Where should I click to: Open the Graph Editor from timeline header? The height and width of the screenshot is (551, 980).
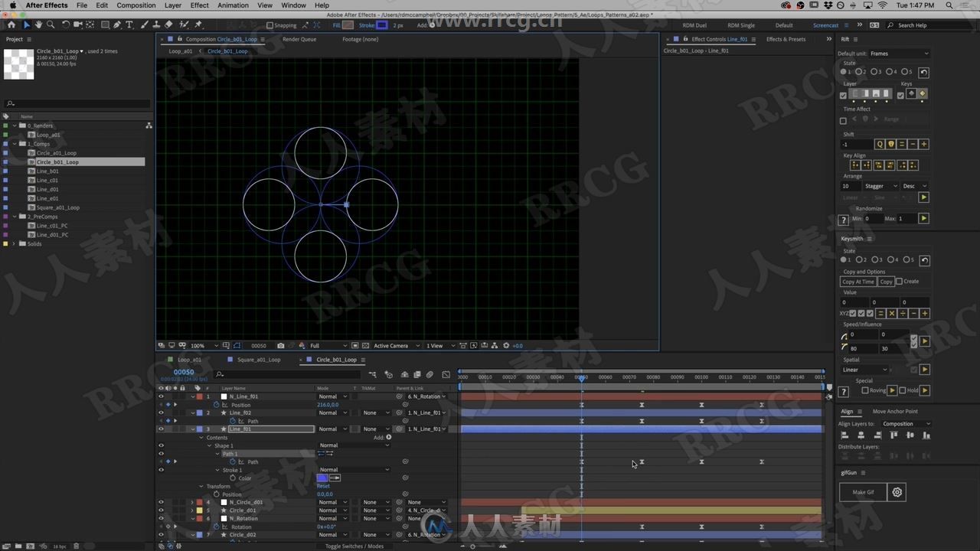446,374
